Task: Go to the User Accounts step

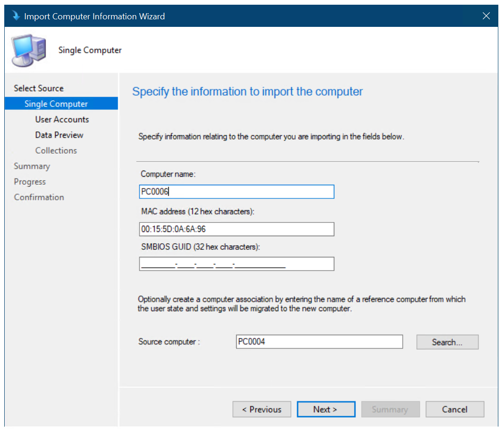Action: 62,119
